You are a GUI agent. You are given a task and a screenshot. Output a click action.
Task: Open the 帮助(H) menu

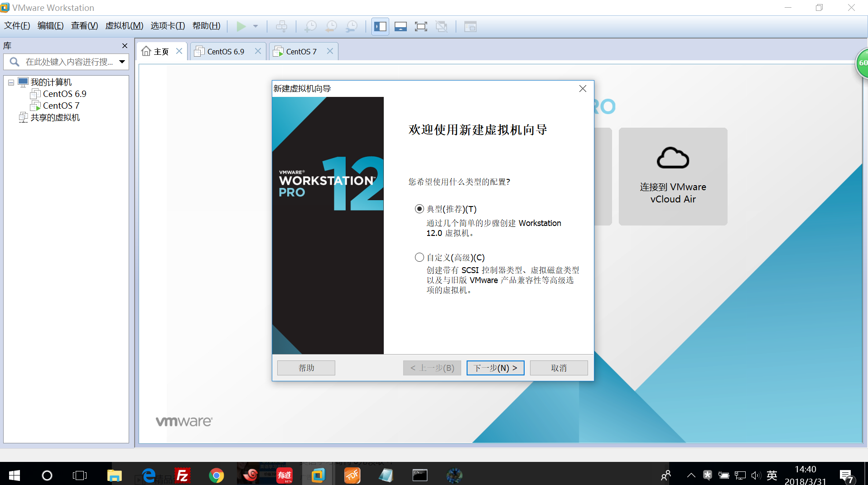pyautogui.click(x=206, y=26)
